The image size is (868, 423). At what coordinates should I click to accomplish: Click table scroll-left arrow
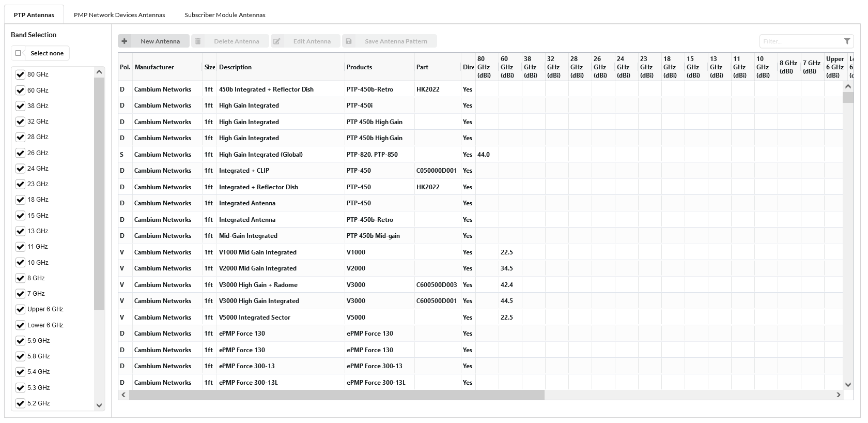click(123, 395)
